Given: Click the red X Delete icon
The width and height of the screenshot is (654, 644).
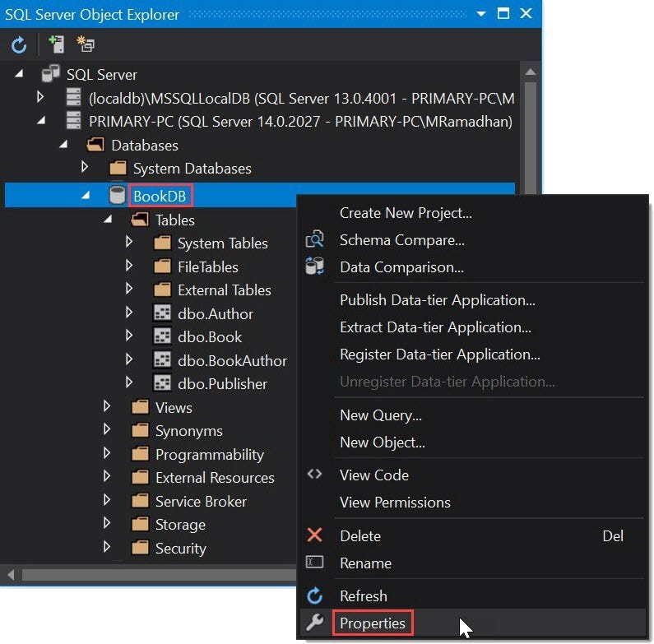Looking at the screenshot, I should (314, 535).
